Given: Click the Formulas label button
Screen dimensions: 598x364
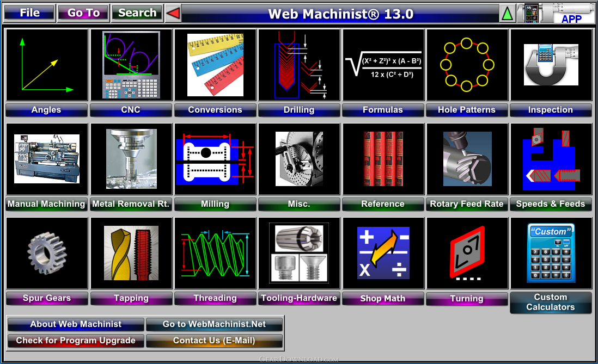Looking at the screenshot, I should point(383,110).
